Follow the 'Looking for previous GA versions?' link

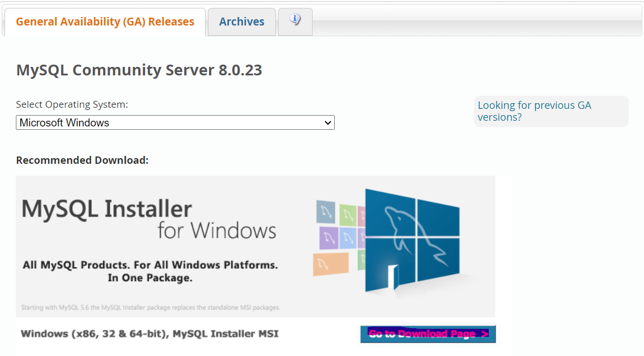click(534, 111)
